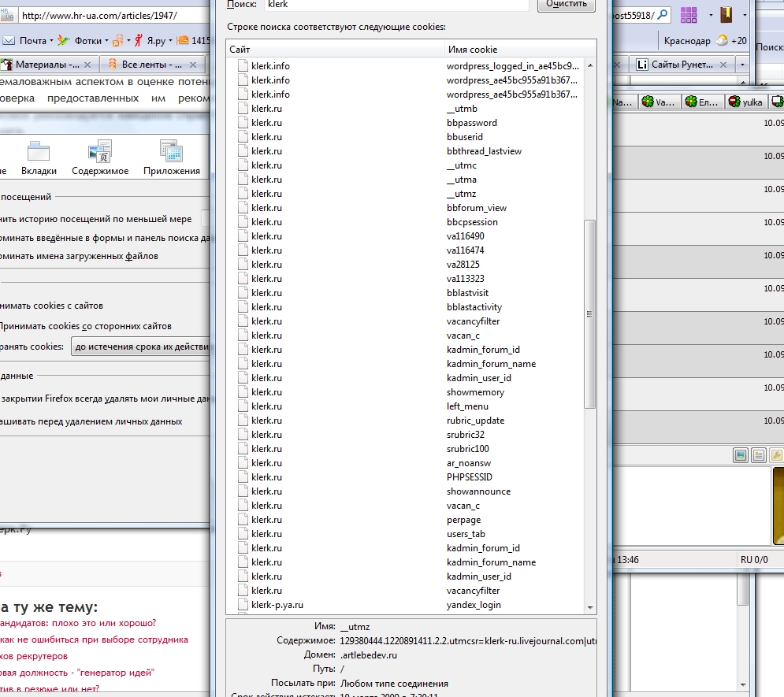Close the 'Сайты Рунет...' tab with its X
The width and height of the screenshot is (784, 697).
pos(723,65)
